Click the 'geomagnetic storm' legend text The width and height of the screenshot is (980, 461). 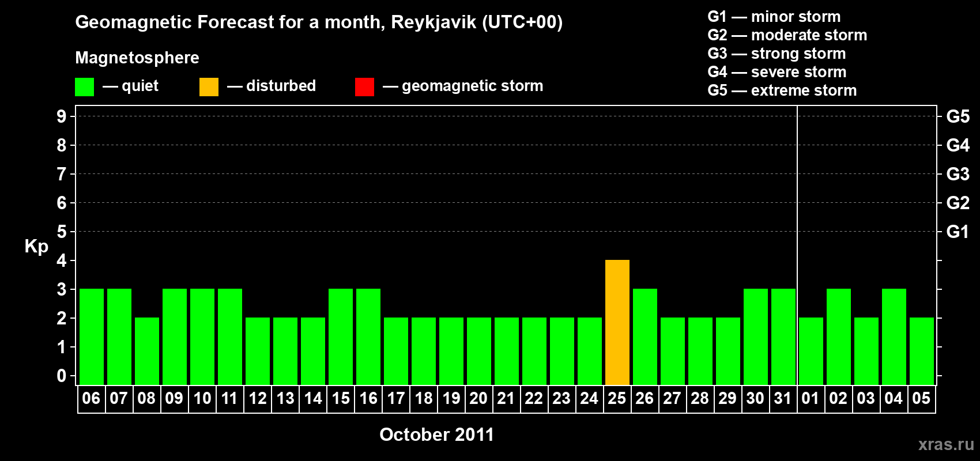(x=472, y=86)
